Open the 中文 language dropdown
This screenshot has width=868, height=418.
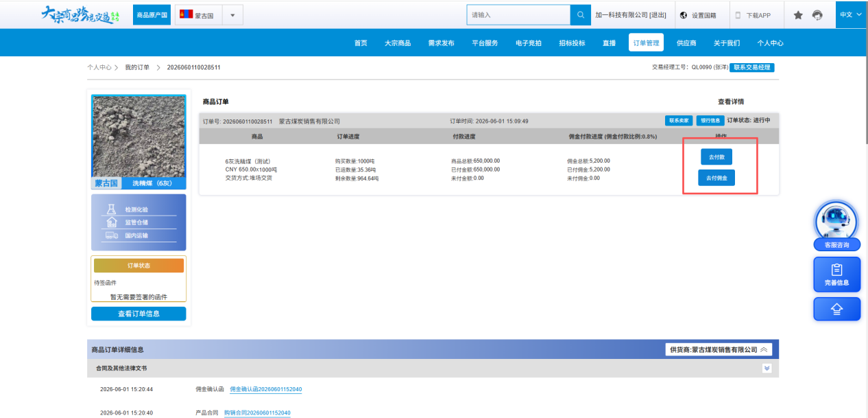click(x=850, y=14)
